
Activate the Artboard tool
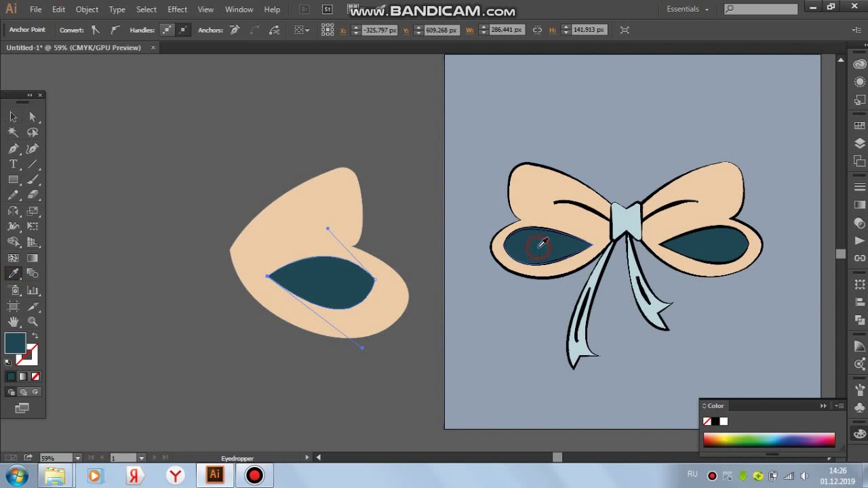13,306
